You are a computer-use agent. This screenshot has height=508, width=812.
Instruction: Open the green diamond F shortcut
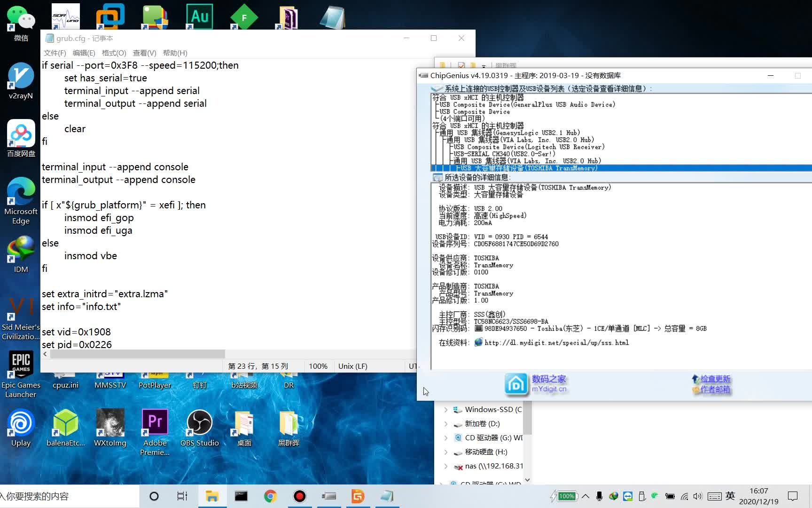click(x=244, y=17)
